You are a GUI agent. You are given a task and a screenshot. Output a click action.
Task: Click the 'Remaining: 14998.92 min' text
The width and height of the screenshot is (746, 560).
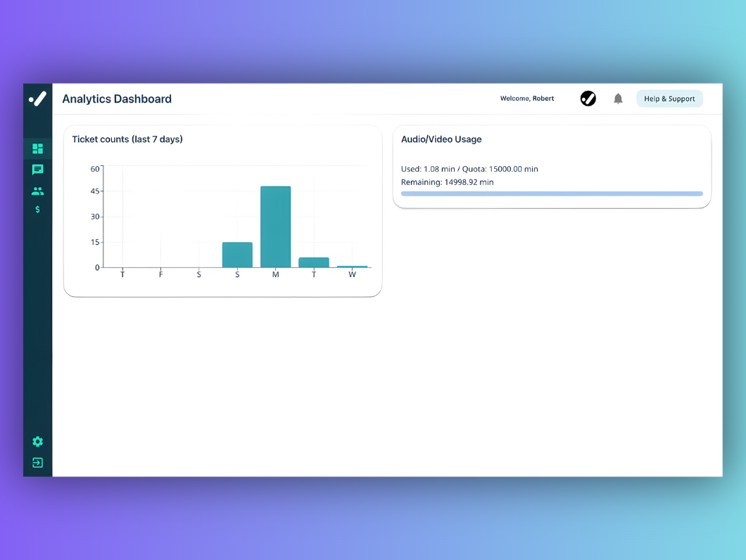coord(448,182)
